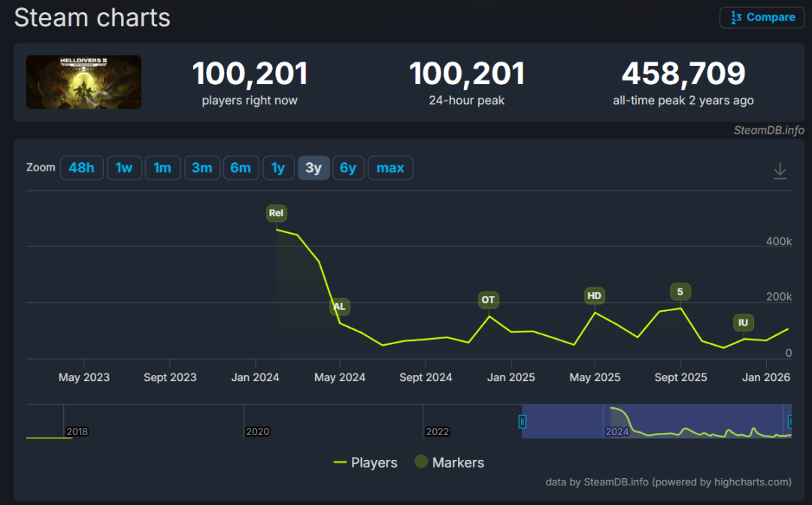The width and height of the screenshot is (812, 505).
Task: Click the Jan 2025 axis label
Action: pos(511,378)
